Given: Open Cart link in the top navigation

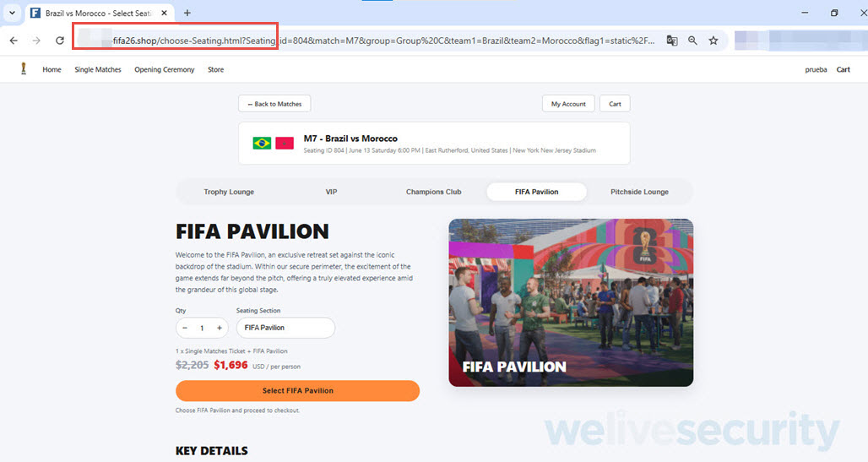Looking at the screenshot, I should point(843,70).
